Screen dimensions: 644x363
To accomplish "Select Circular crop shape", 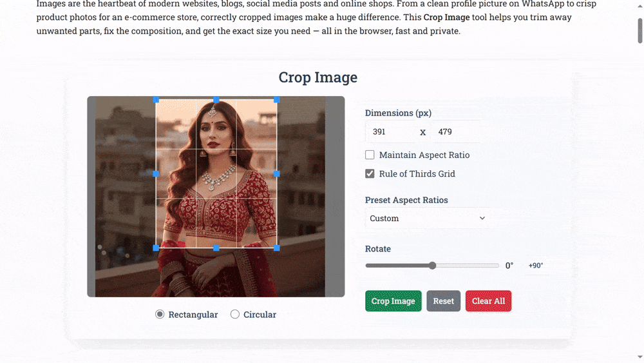I will tap(235, 315).
